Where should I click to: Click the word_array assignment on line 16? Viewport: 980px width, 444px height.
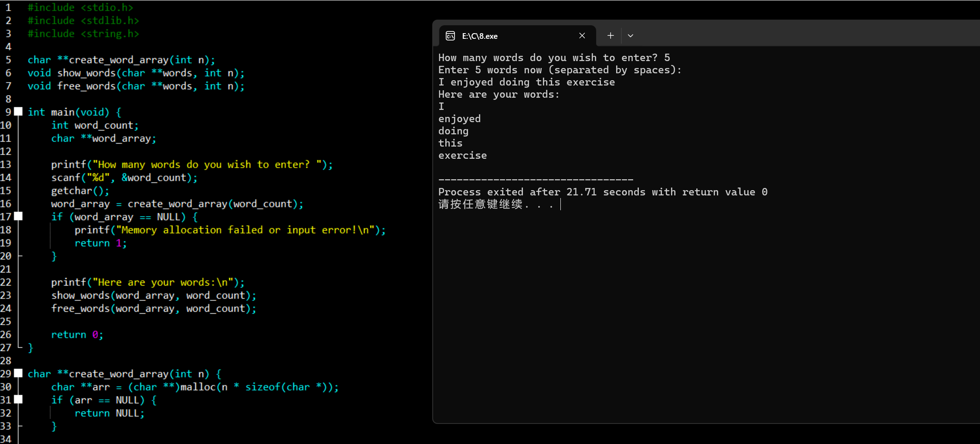pos(177,204)
